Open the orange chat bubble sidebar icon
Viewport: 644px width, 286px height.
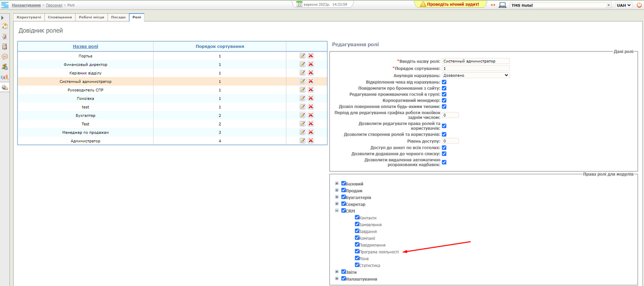click(5, 57)
